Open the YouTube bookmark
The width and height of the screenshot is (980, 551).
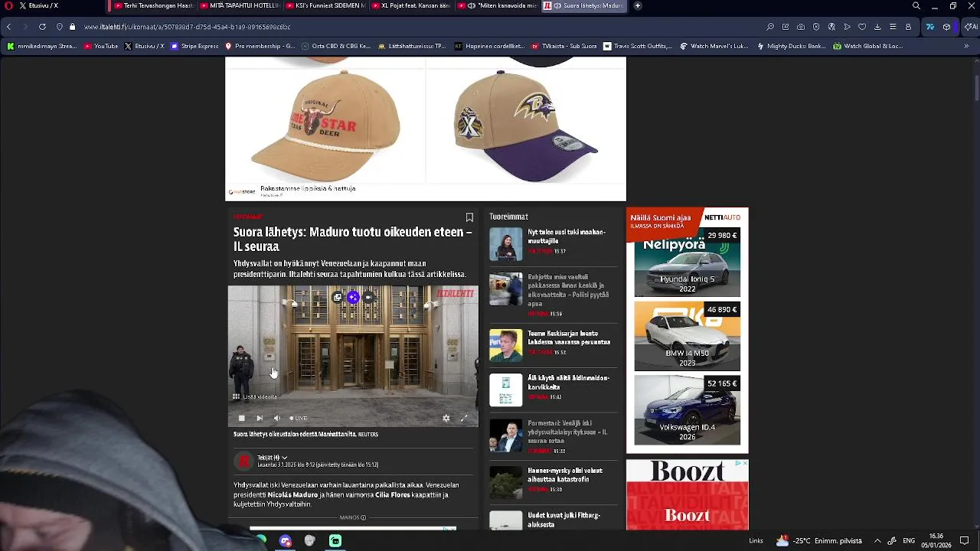[101, 46]
